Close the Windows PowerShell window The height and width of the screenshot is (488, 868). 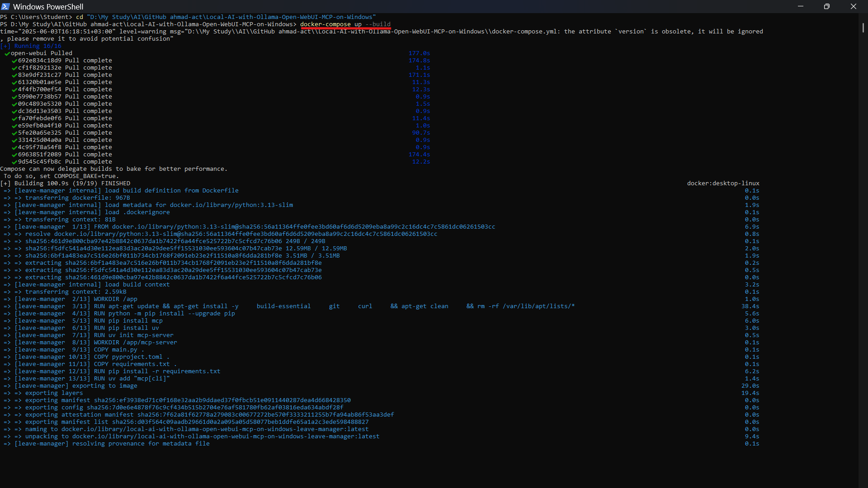click(x=853, y=6)
